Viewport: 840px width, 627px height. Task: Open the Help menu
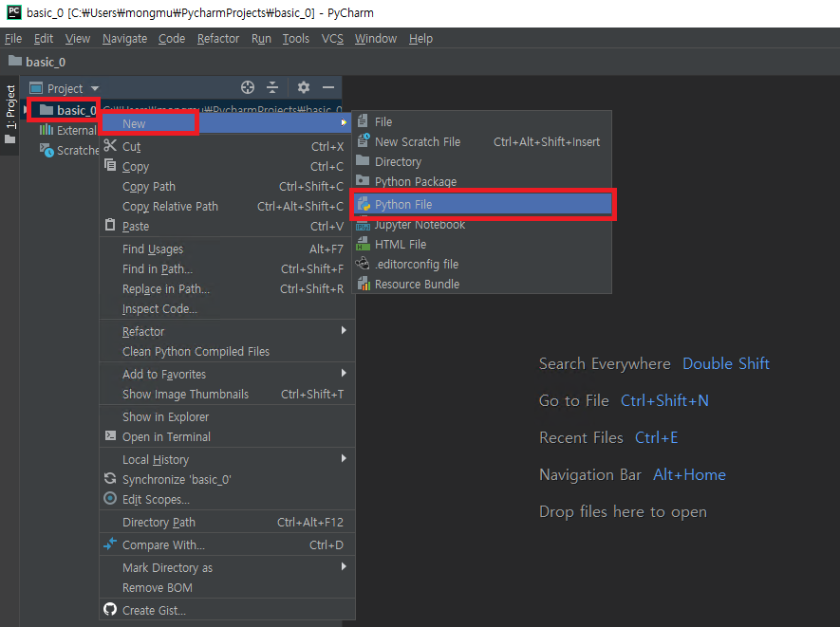point(420,39)
